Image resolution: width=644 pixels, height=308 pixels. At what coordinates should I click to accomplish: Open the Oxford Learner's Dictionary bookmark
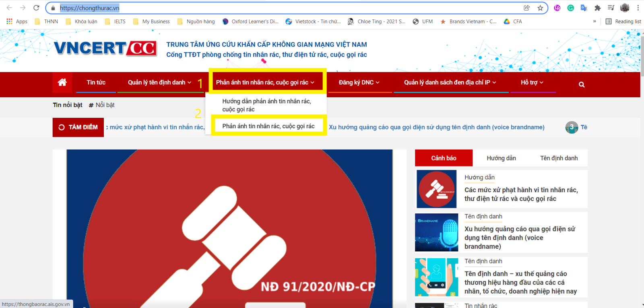[x=250, y=21]
